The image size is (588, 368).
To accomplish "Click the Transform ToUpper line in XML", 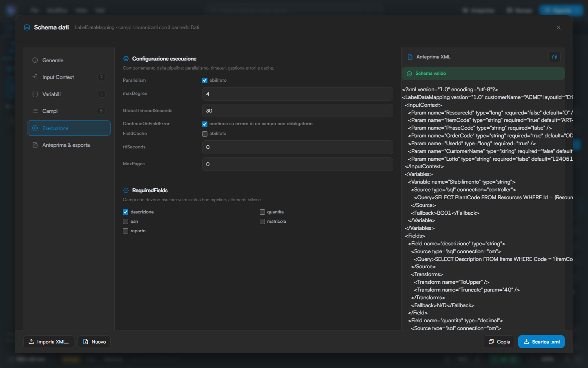I will (x=452, y=282).
